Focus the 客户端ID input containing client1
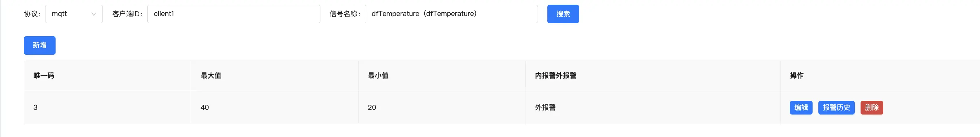Image resolution: width=980 pixels, height=137 pixels. coord(233,14)
